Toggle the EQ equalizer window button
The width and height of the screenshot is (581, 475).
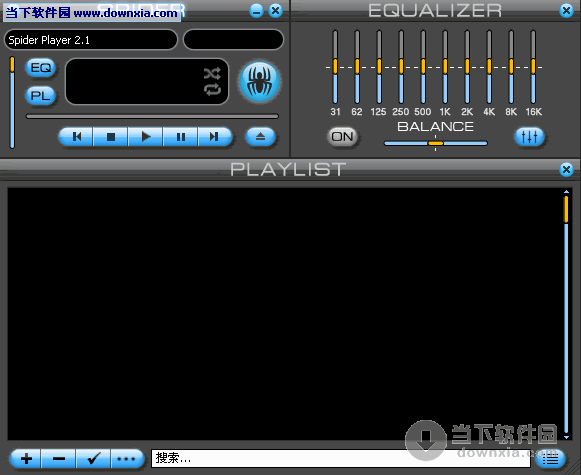(41, 68)
